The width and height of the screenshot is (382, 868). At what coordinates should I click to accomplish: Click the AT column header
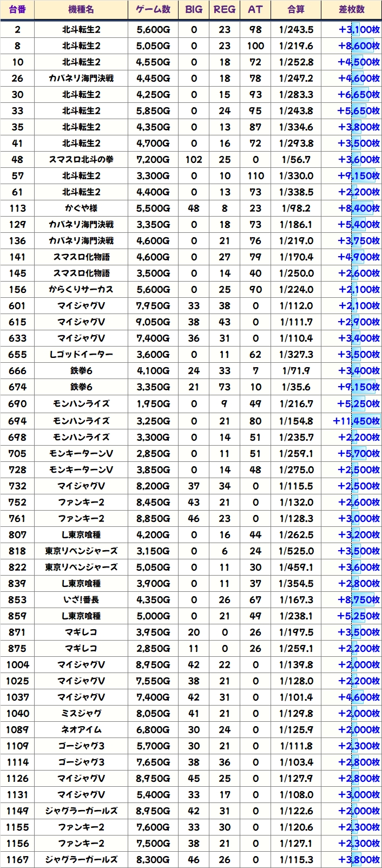click(x=255, y=10)
